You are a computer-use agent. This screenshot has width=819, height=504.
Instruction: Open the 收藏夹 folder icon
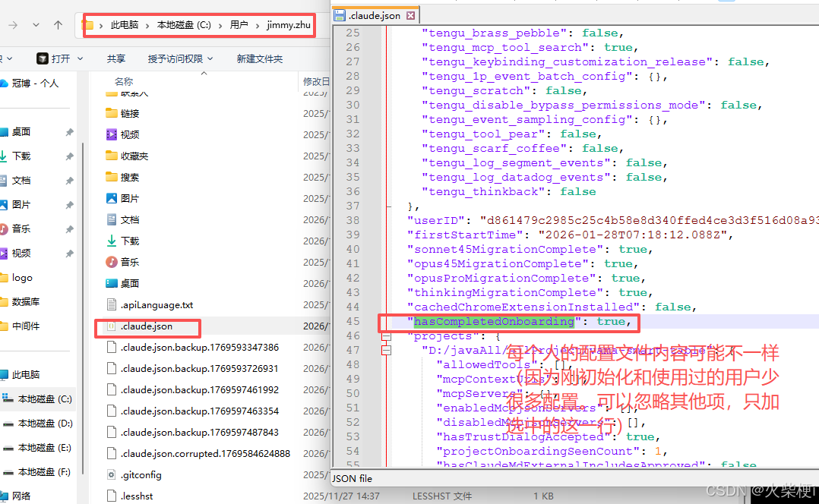click(111, 156)
